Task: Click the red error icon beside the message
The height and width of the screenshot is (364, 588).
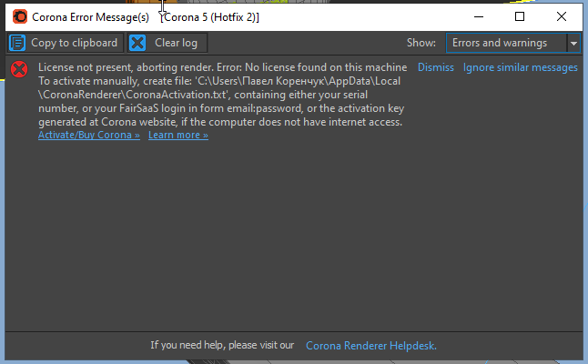Action: click(x=19, y=69)
